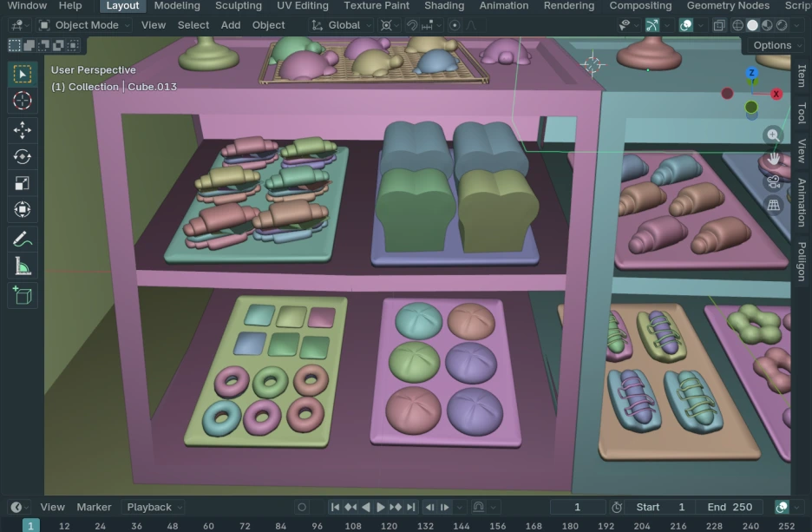The width and height of the screenshot is (812, 532).
Task: Choose the Move tool
Action: [23, 130]
